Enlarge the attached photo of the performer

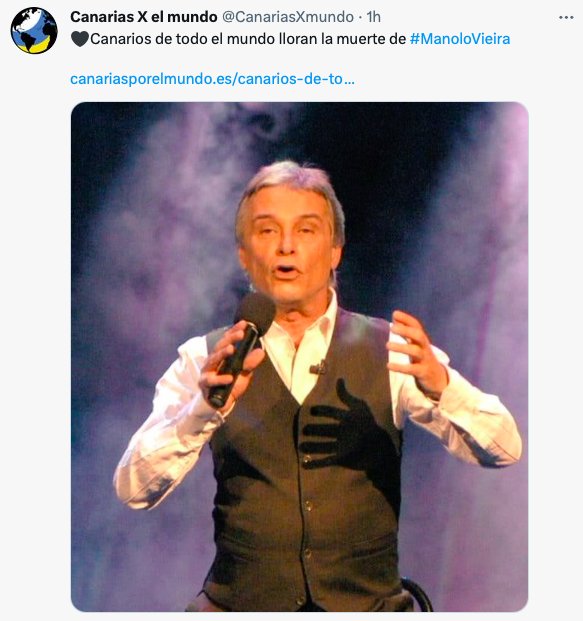(x=299, y=356)
